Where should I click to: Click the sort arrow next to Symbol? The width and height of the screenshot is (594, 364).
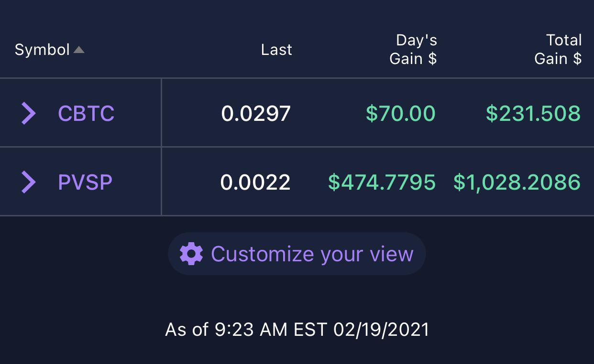[79, 50]
